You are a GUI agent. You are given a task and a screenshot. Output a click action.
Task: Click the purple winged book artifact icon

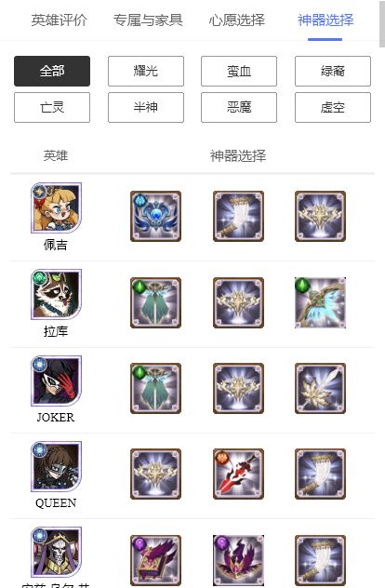155,560
